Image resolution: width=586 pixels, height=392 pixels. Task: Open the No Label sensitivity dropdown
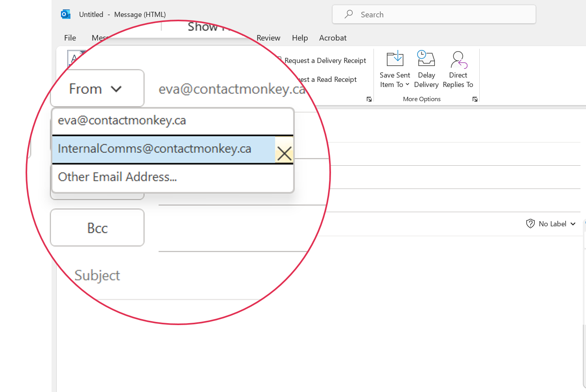pyautogui.click(x=551, y=224)
